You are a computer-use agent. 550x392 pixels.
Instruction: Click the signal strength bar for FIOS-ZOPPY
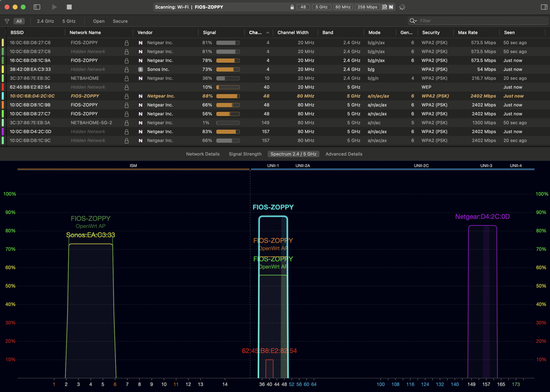click(x=228, y=42)
